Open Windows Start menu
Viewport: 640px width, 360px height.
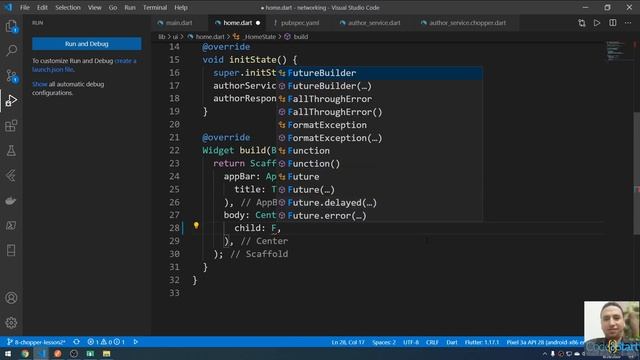point(8,353)
